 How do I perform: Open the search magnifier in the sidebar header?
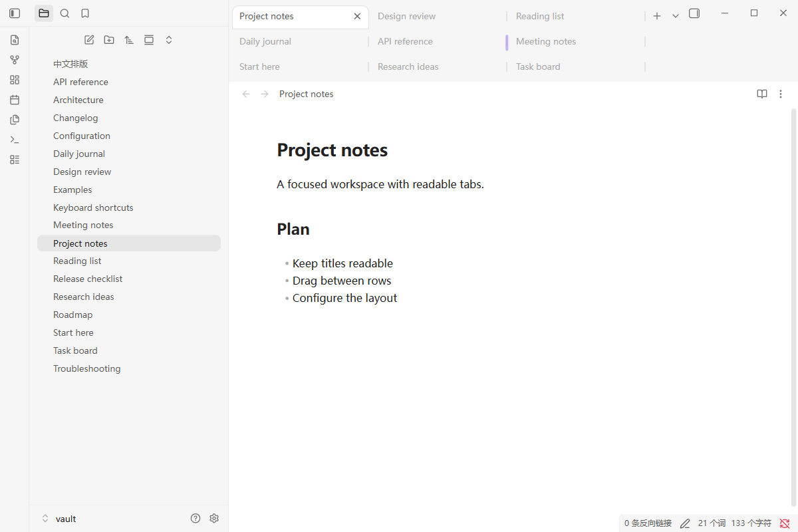[65, 13]
